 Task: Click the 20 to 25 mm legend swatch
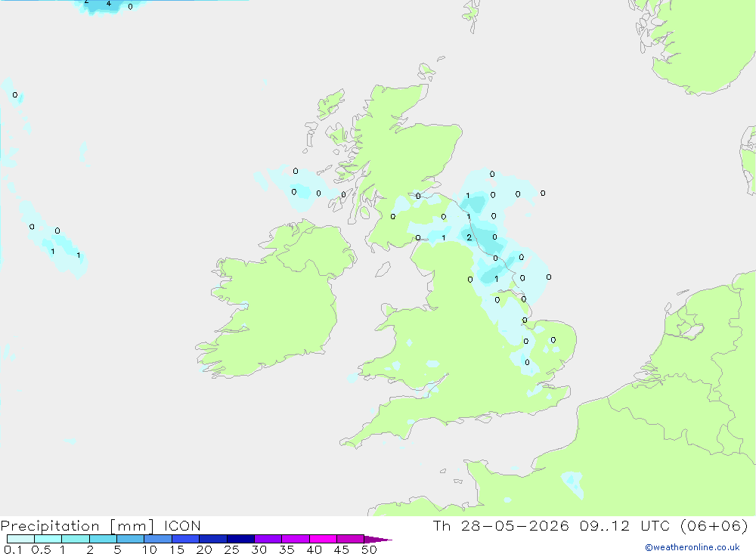(x=213, y=539)
